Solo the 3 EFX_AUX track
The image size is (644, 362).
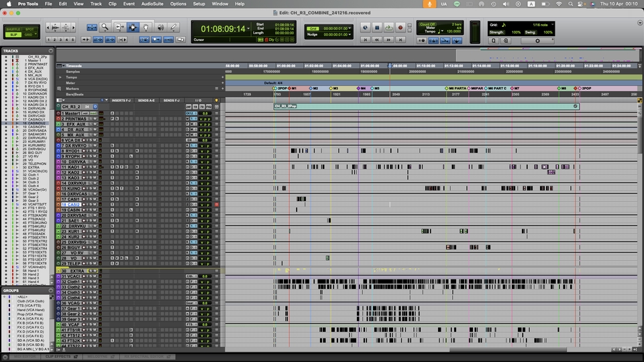(x=92, y=124)
